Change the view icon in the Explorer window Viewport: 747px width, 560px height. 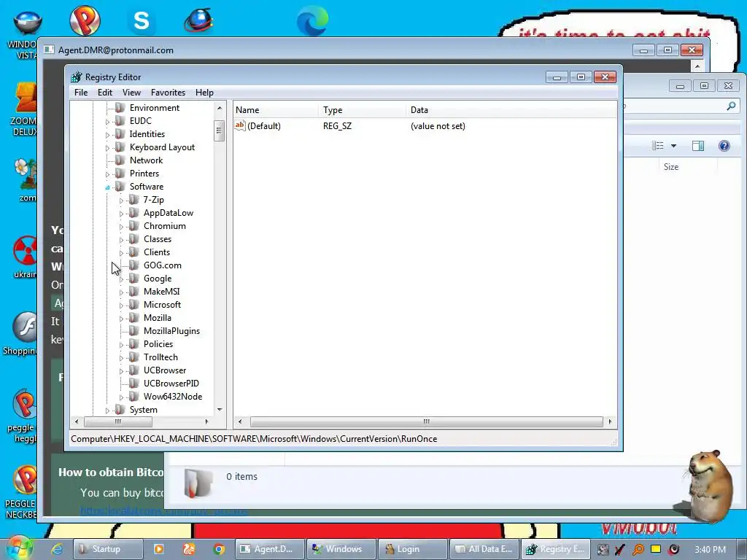pyautogui.click(x=658, y=146)
